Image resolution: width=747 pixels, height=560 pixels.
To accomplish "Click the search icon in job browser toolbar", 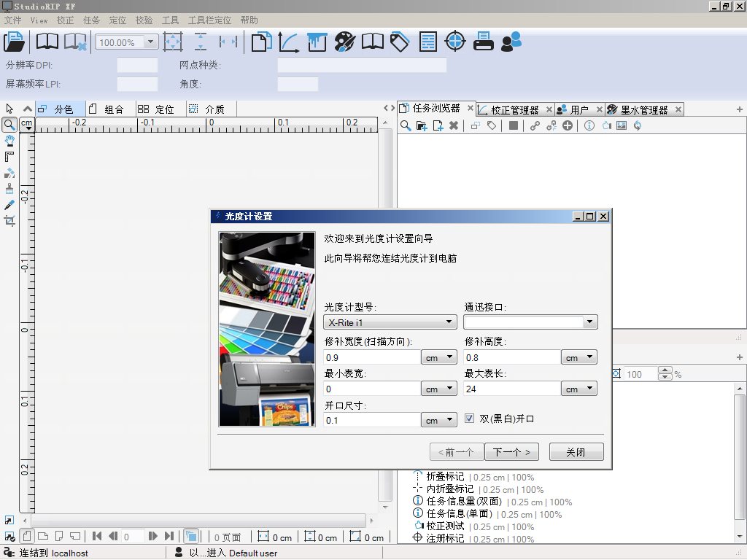I will (406, 125).
